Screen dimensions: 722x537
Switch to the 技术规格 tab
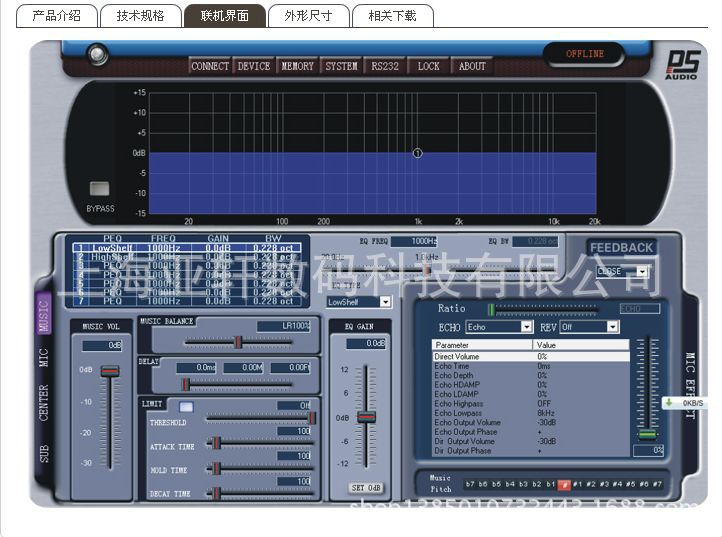pos(141,16)
